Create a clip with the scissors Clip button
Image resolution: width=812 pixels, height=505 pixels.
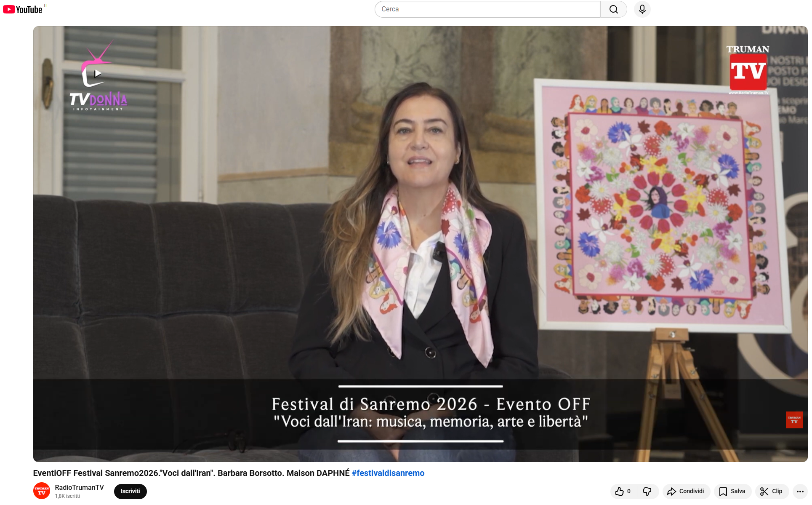771,491
